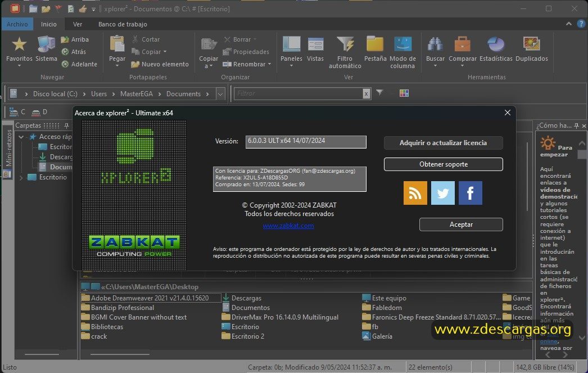588x373 pixels.
Task: Select the Fabledom folder
Action: click(382, 308)
